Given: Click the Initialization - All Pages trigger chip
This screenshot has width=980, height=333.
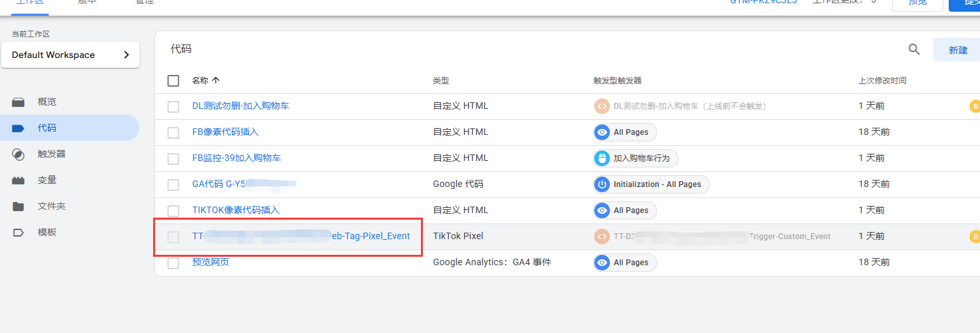Looking at the screenshot, I should [x=651, y=184].
